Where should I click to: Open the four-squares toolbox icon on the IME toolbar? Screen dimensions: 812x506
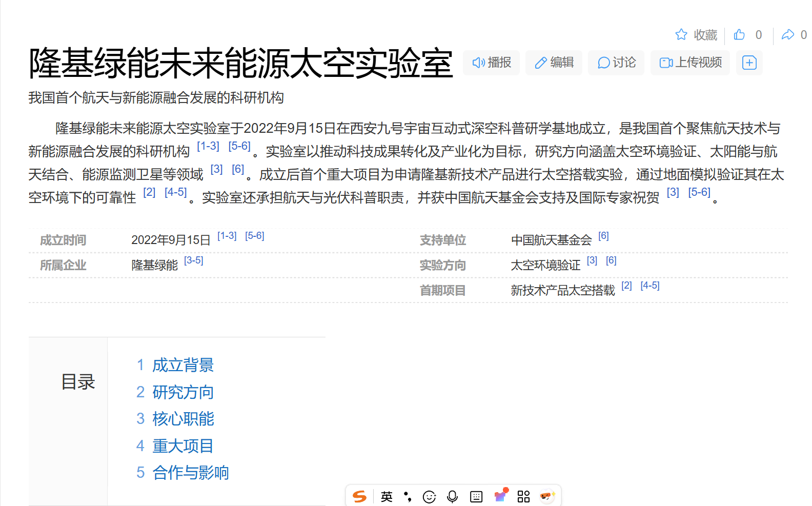click(x=523, y=496)
